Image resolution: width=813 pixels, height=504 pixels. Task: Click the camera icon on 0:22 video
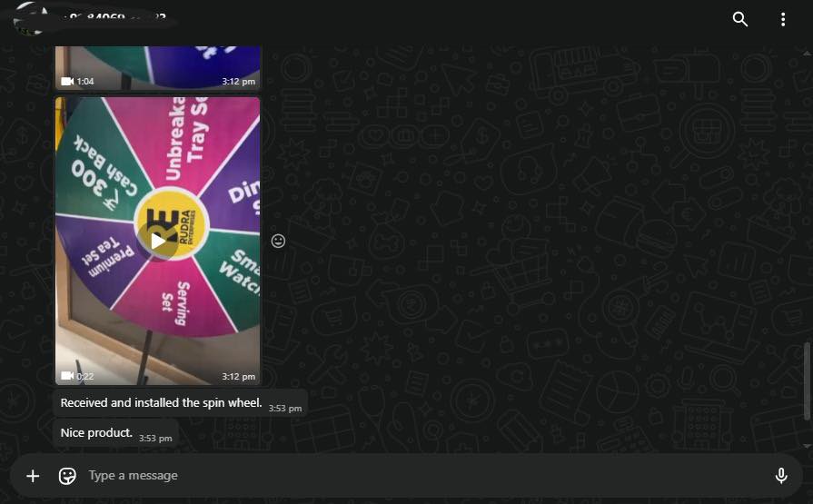pyautogui.click(x=67, y=376)
